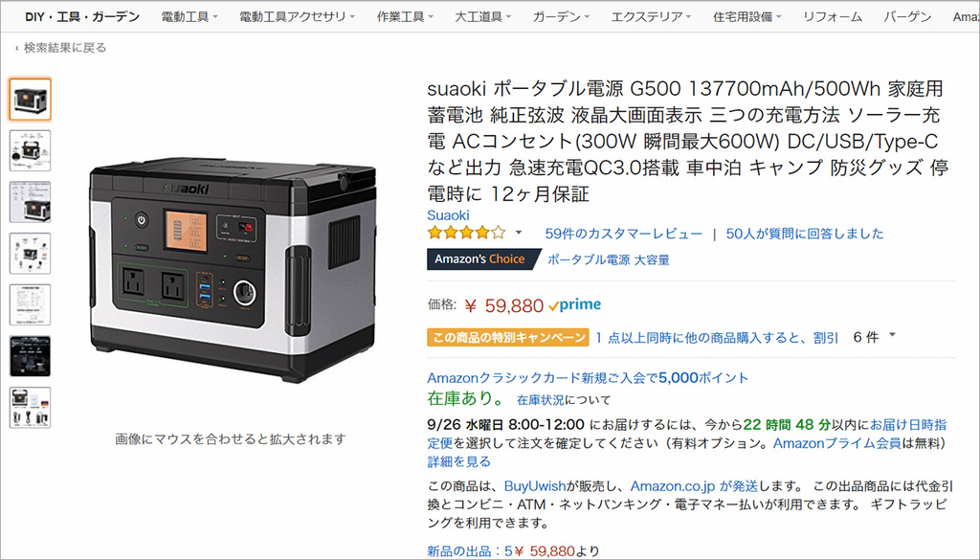
Task: Click the Suaoki brand link
Action: pos(448,215)
